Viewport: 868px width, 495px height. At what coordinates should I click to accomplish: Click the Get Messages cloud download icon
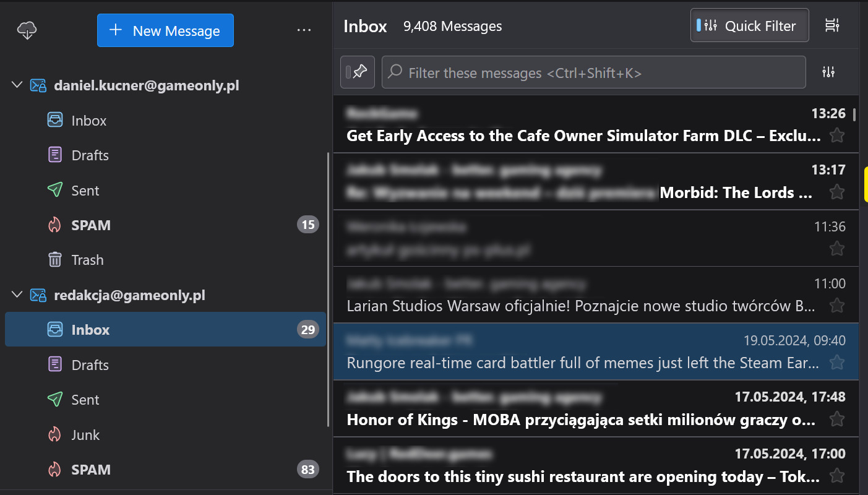27,30
